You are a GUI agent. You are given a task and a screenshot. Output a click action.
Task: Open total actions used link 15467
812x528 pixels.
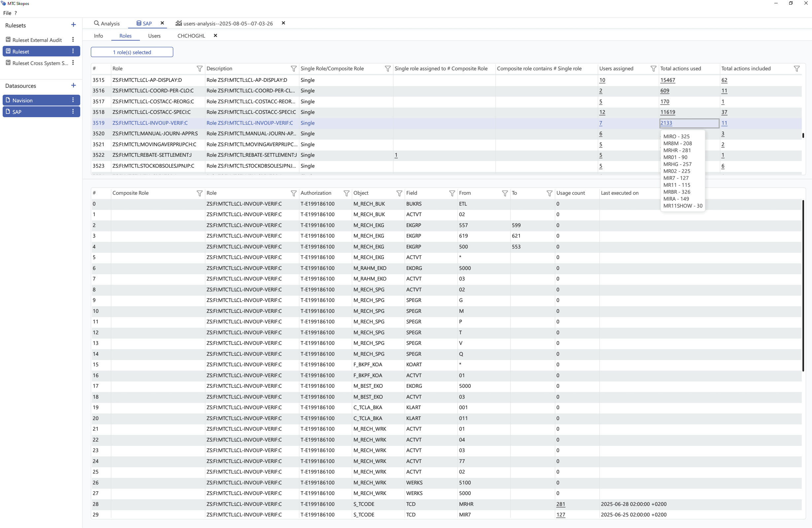pos(668,80)
